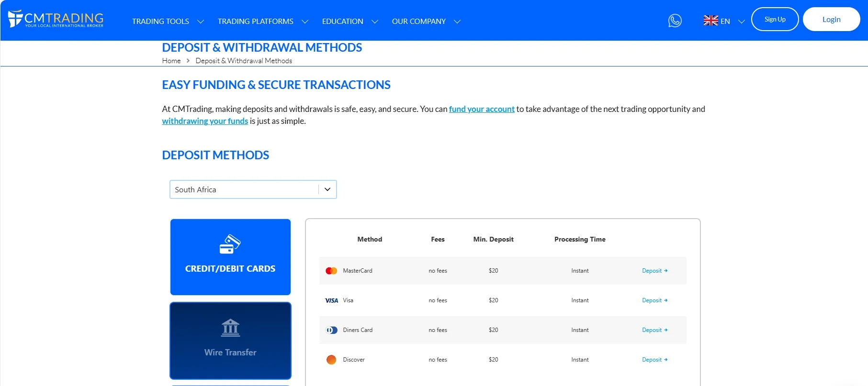The image size is (868, 386).
Task: Expand the Our Company menu chevron
Action: [x=457, y=22]
